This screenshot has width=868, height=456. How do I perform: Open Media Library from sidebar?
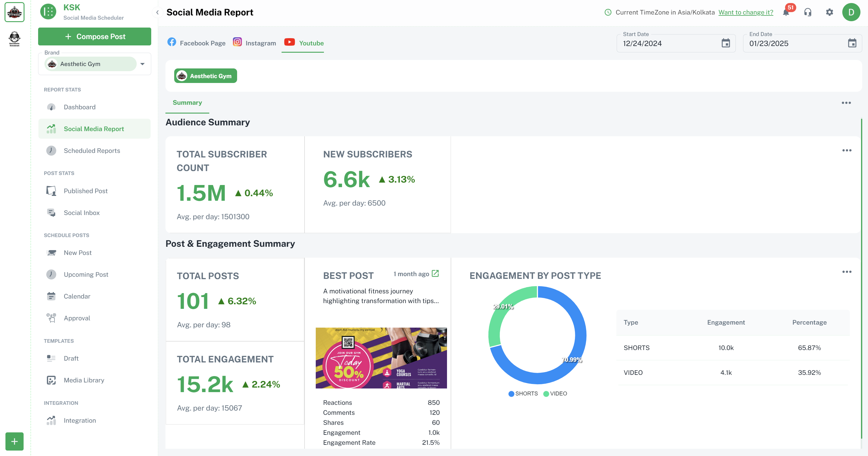pos(84,380)
